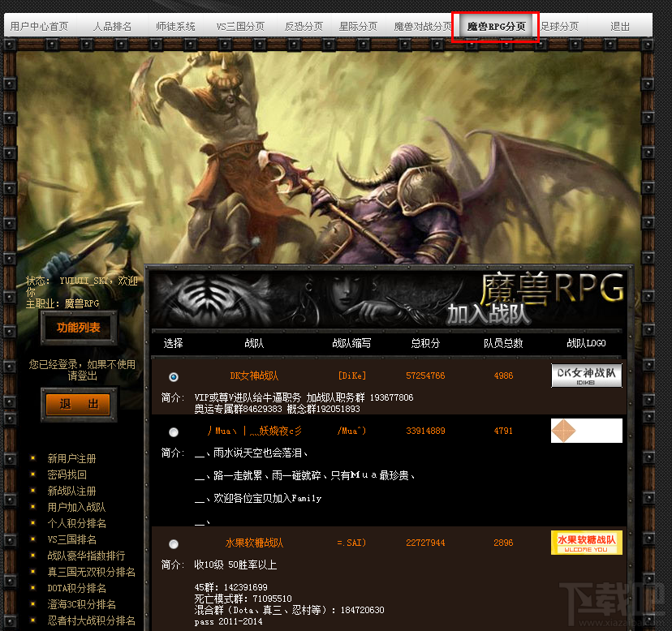This screenshot has width=672, height=631.
Task: Click the 总积分 column header
Action: tap(425, 343)
